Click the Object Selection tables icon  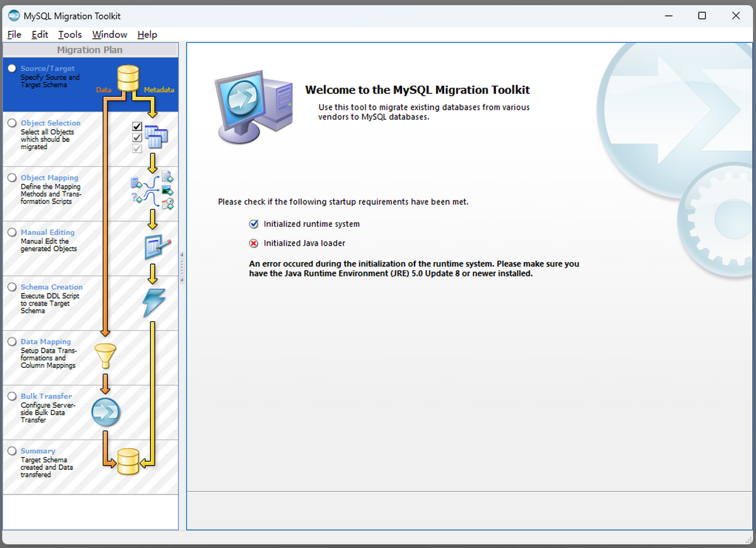point(155,137)
